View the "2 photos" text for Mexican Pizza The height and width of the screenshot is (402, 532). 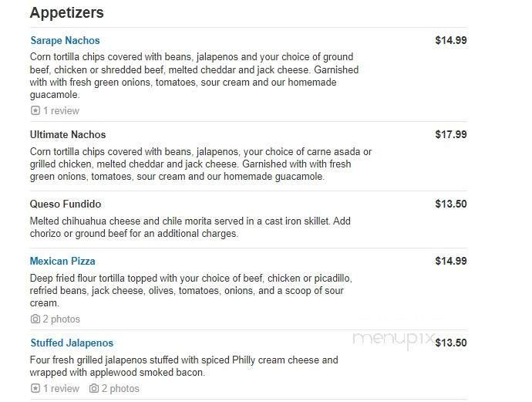coord(61,319)
